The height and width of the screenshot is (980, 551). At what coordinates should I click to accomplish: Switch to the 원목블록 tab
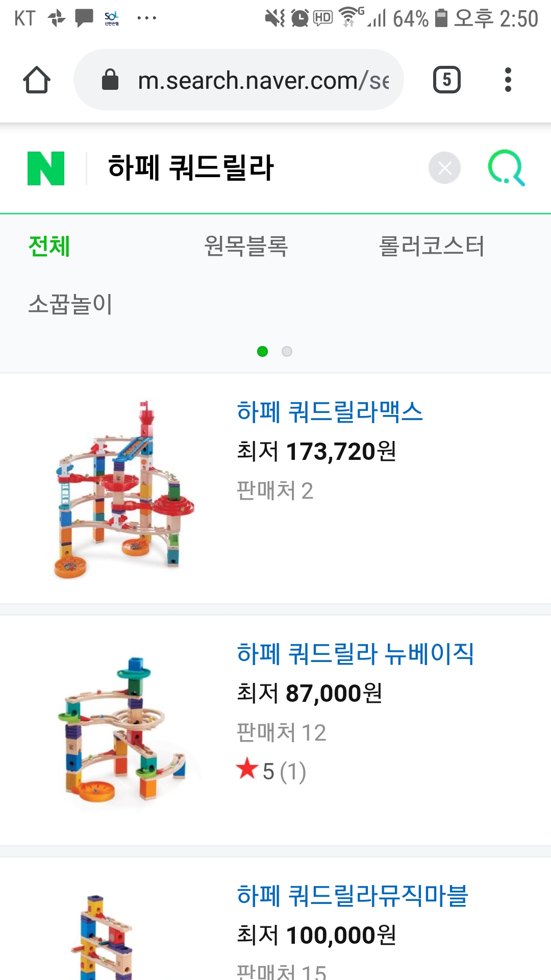click(x=246, y=247)
